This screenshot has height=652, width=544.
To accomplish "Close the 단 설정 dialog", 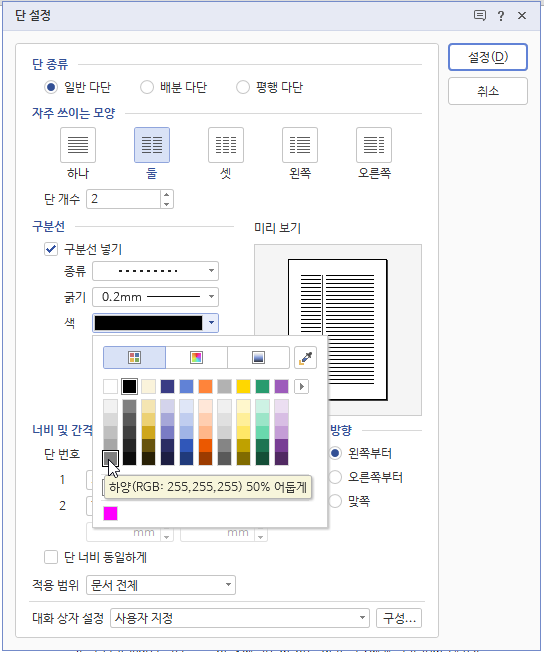I will point(522,16).
